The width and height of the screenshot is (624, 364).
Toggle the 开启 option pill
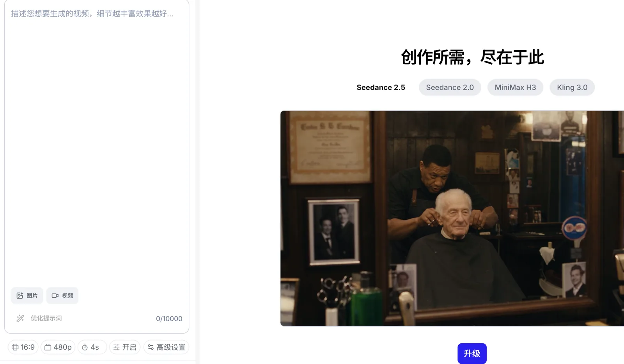[125, 347]
